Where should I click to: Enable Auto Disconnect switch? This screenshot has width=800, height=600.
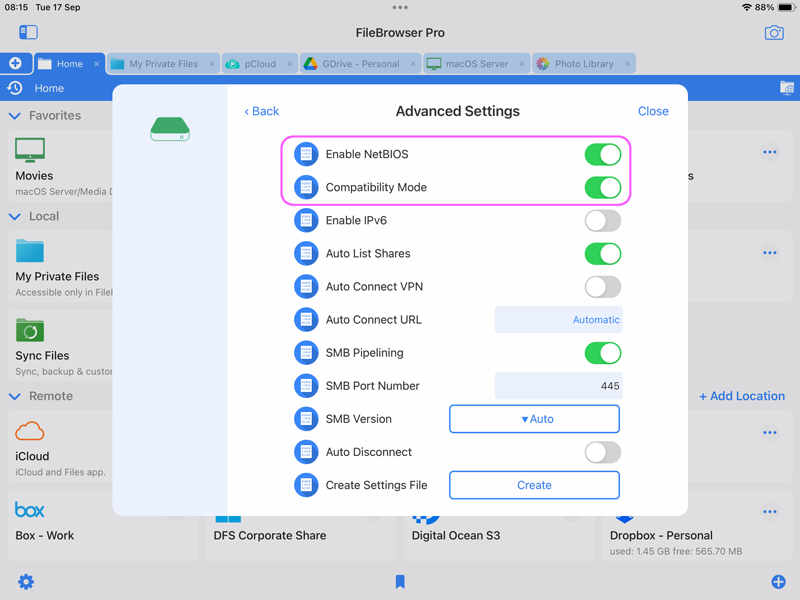(x=603, y=452)
